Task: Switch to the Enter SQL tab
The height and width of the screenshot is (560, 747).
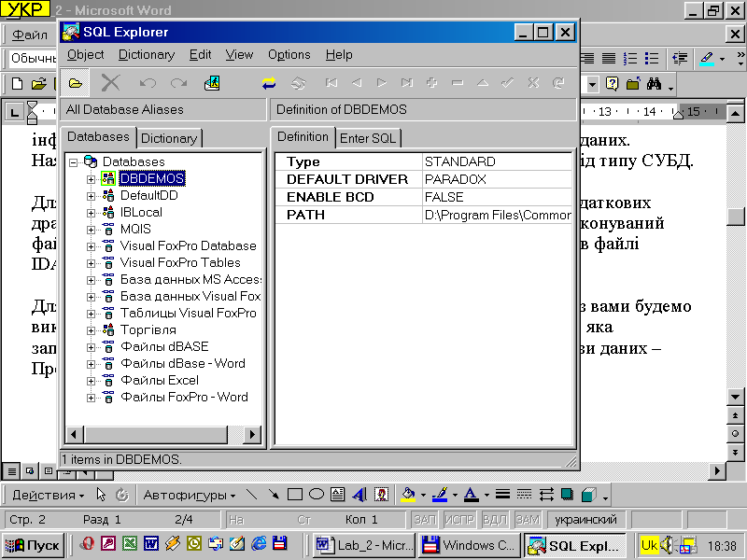Action: pyautogui.click(x=368, y=138)
